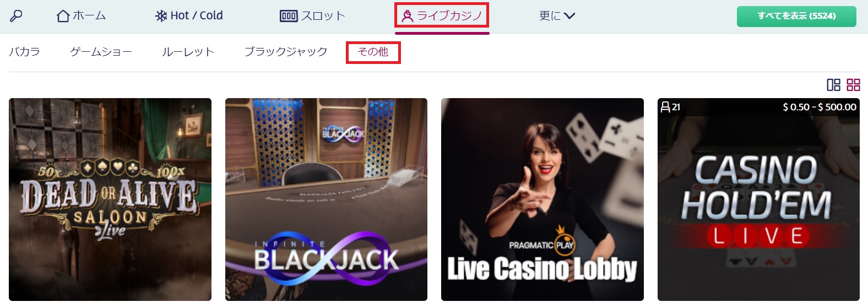Expand the 更に dropdown menu
Image resolution: width=868 pixels, height=307 pixels.
pos(557,16)
